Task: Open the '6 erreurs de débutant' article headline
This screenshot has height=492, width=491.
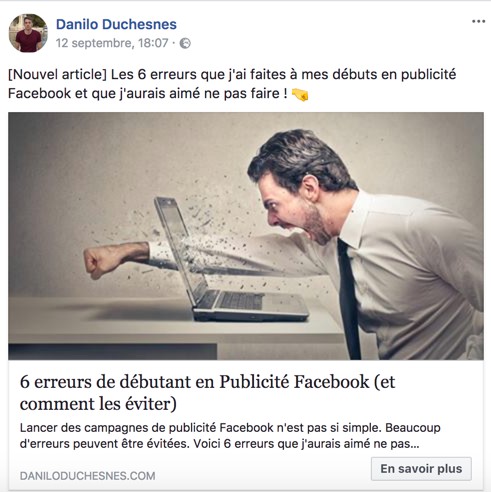Action: tap(207, 393)
